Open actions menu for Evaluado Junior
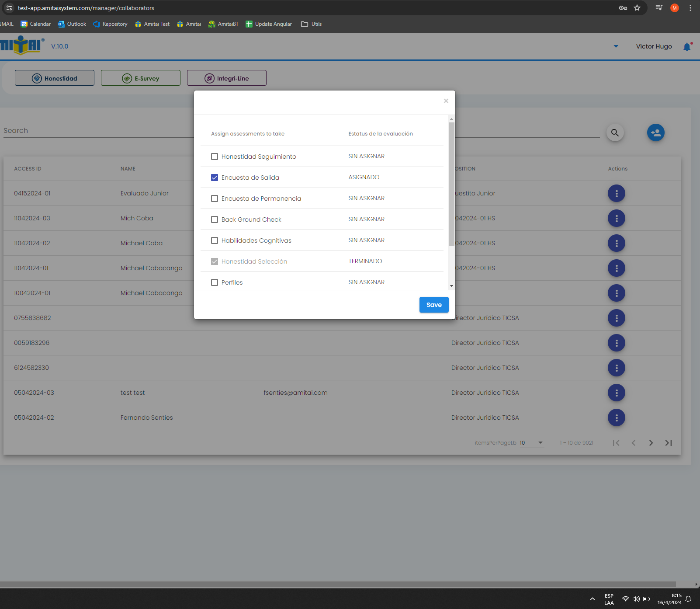This screenshot has height=609, width=700. pyautogui.click(x=616, y=193)
